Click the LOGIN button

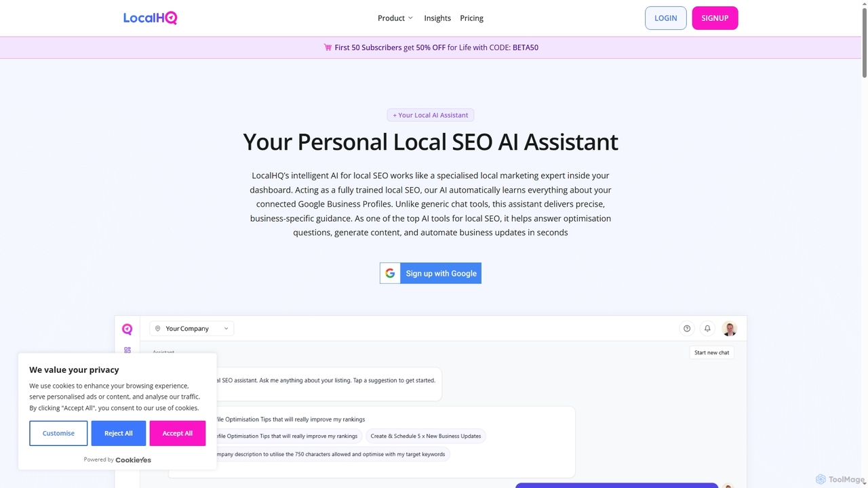tap(665, 18)
